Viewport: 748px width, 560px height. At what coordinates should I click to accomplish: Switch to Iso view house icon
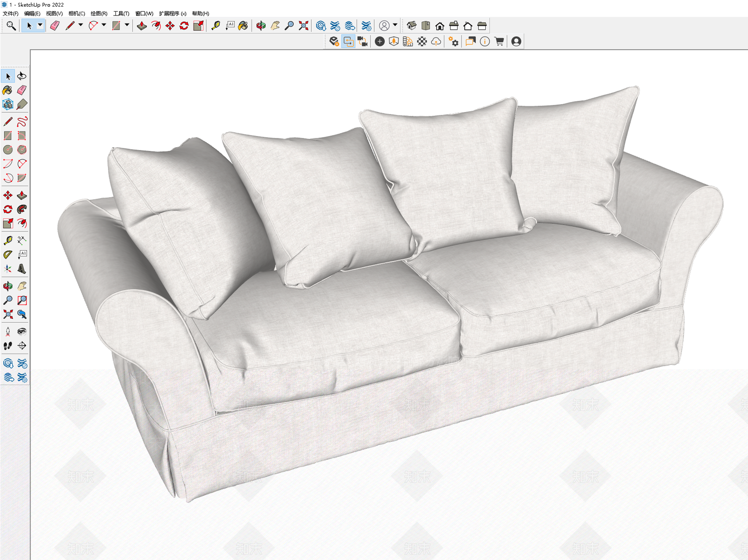tap(411, 26)
